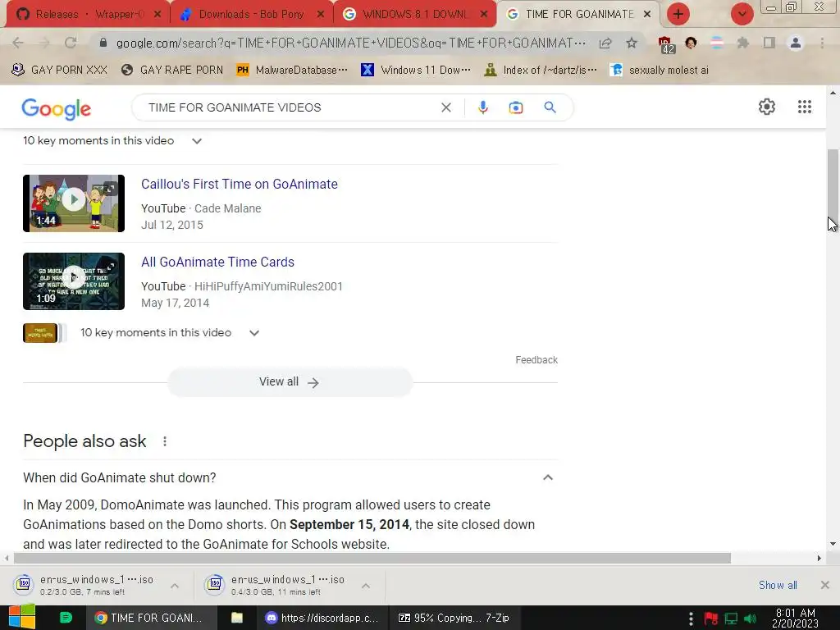This screenshot has width=840, height=630.
Task: Open the MalwareDatabase bookmark
Action: pyautogui.click(x=292, y=70)
